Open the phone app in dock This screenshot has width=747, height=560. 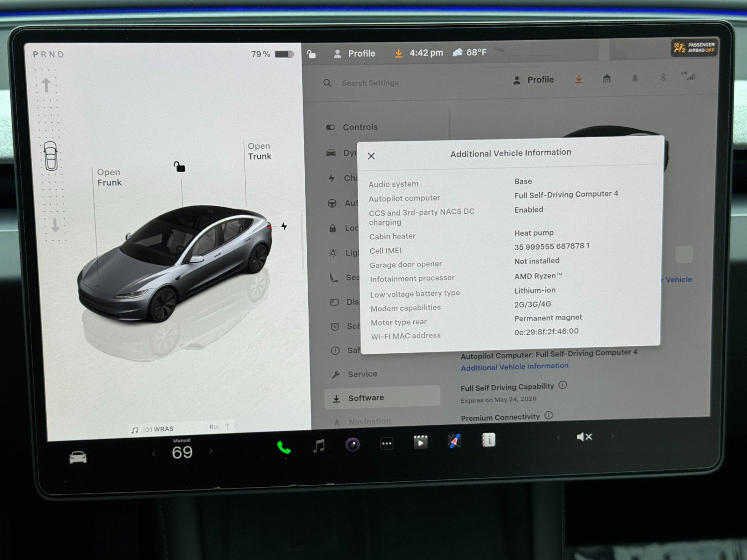(x=283, y=448)
